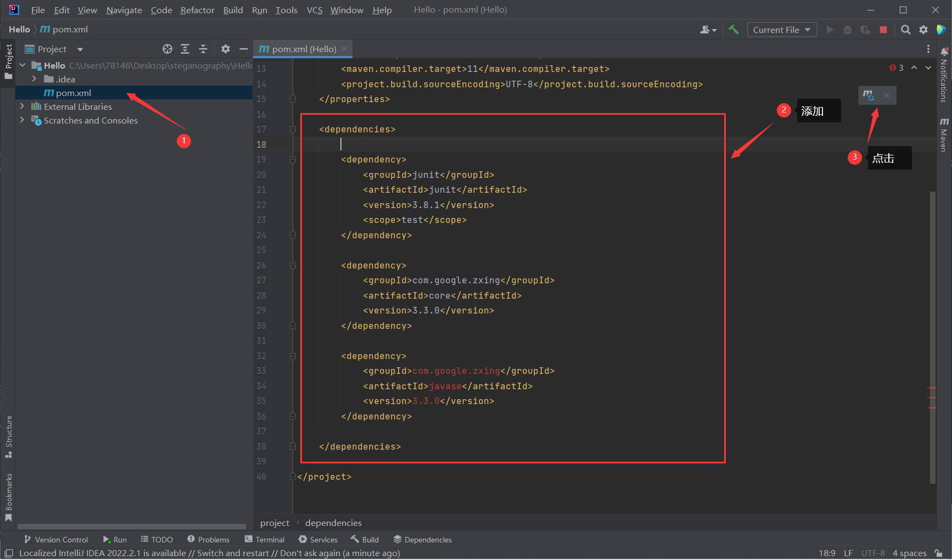Open the Navigate menu
Viewport: 952px width, 560px height.
tap(124, 10)
